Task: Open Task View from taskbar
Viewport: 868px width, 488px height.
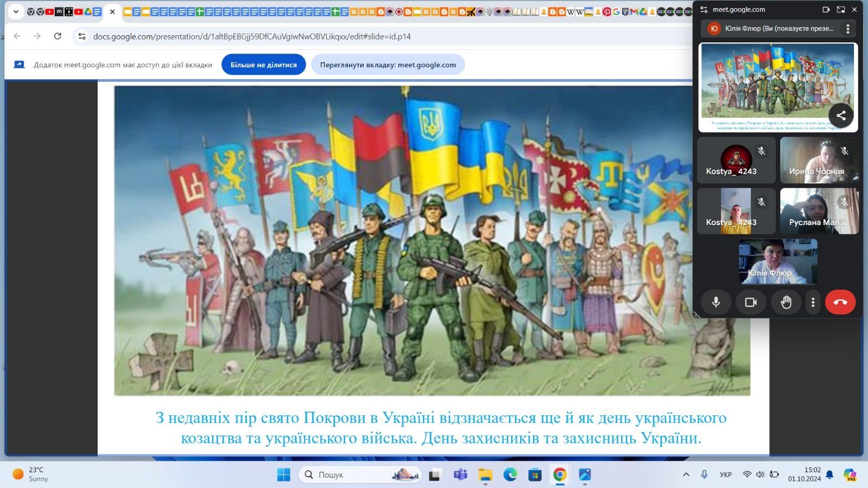Action: [435, 475]
